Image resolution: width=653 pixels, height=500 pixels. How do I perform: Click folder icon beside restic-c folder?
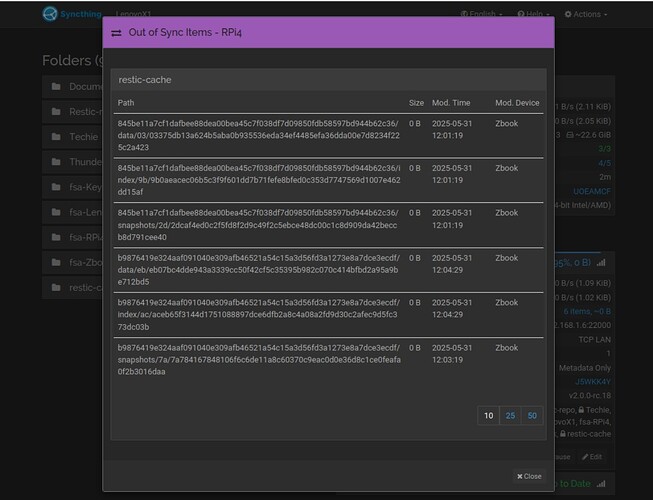56,288
